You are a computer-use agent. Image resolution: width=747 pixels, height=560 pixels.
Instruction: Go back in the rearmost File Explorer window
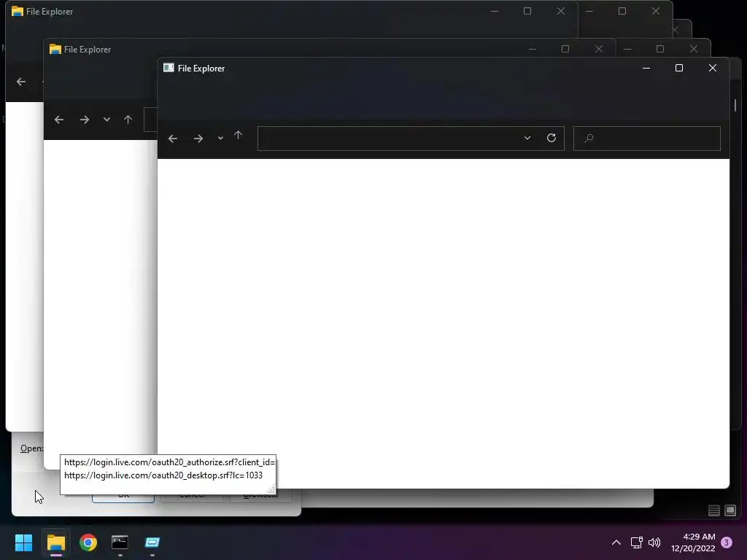pos(21,82)
